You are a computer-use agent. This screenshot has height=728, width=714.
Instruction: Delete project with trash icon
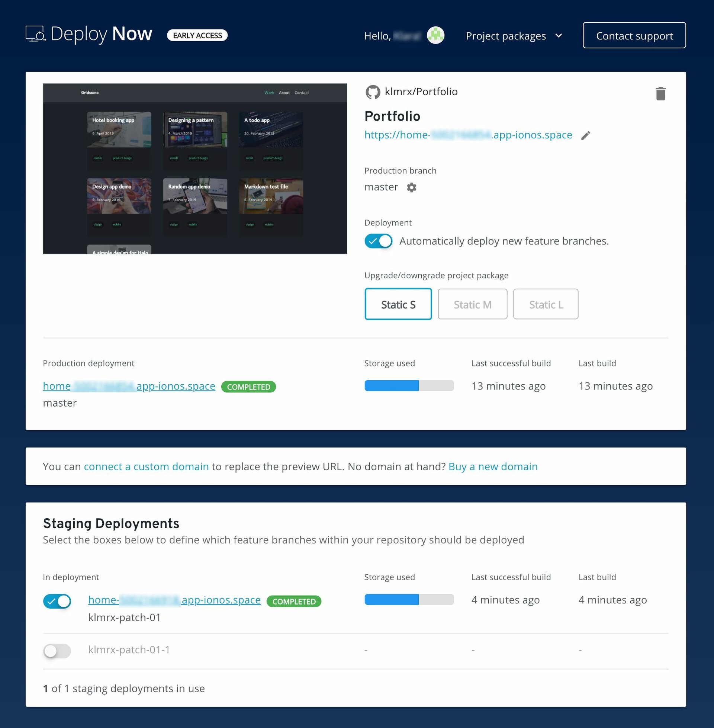coord(660,94)
